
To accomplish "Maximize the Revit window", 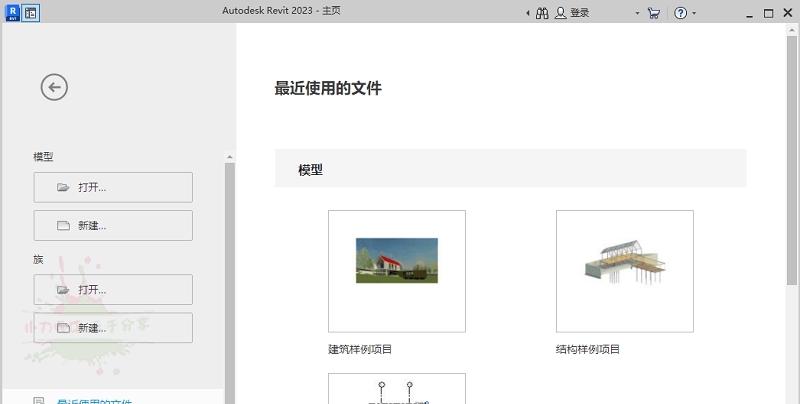I will [x=768, y=13].
